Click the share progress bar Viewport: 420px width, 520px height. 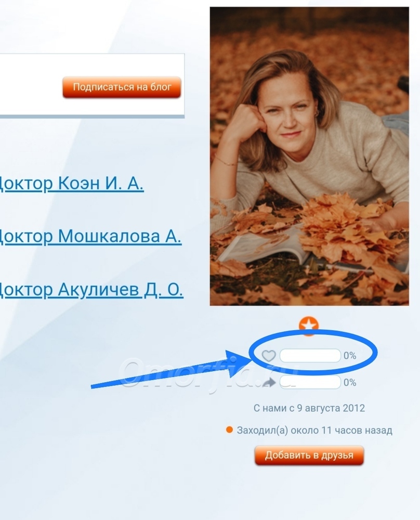[x=310, y=382]
